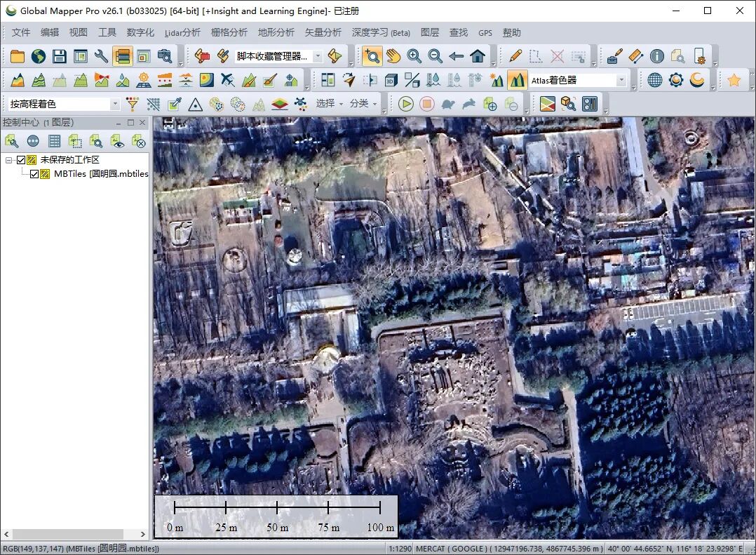Click the 选择 dropdown button

pos(330,104)
